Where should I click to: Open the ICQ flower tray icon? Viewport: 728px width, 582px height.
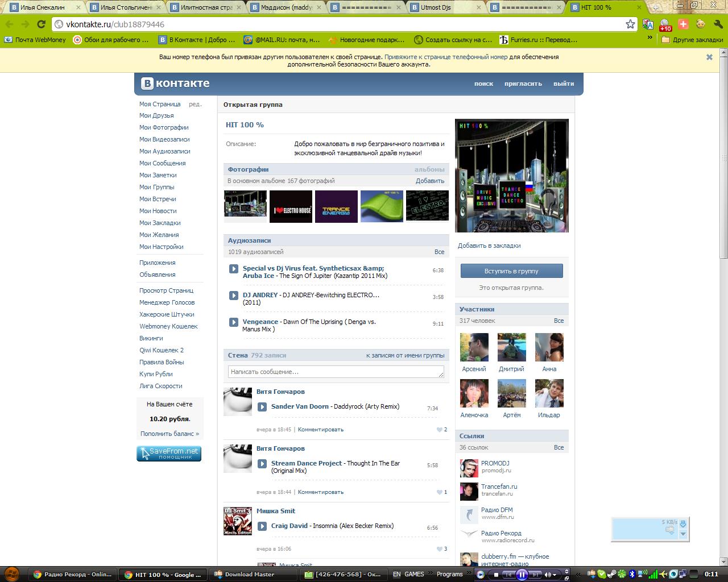(622, 574)
